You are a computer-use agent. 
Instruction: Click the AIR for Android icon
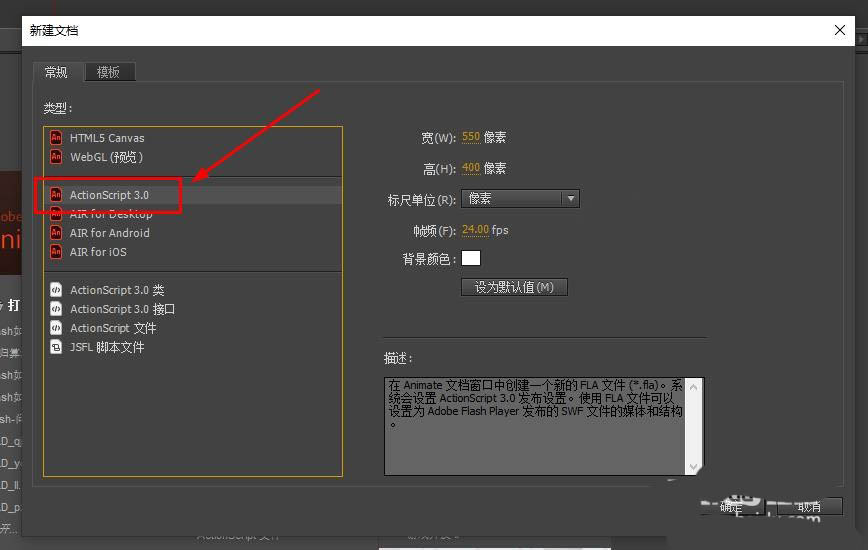(x=56, y=233)
